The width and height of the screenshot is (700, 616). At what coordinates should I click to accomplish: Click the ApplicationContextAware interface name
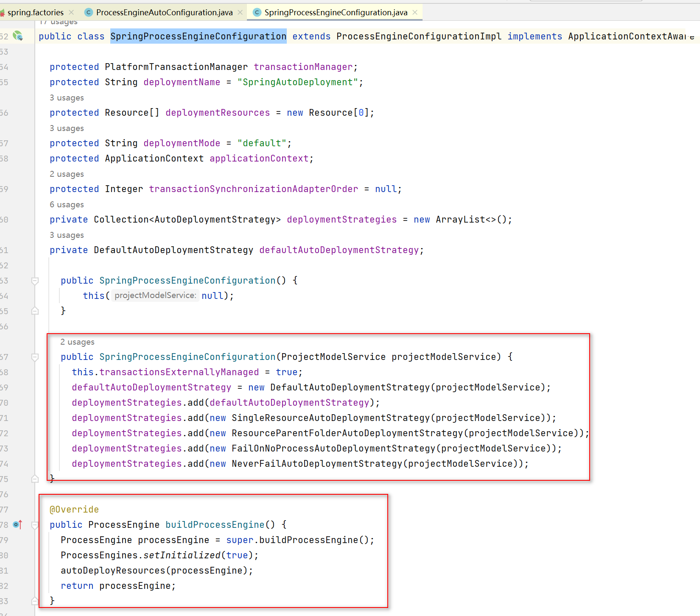coord(631,36)
